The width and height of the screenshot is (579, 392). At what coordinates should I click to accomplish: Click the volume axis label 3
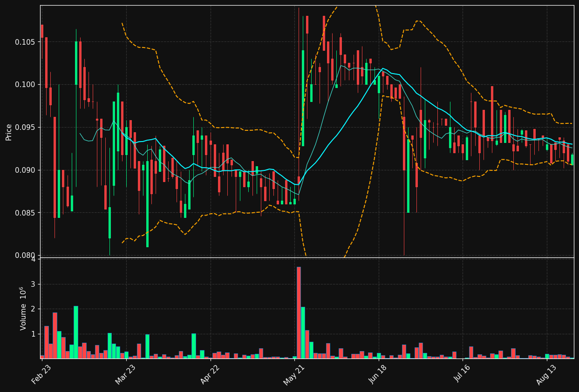[34, 284]
